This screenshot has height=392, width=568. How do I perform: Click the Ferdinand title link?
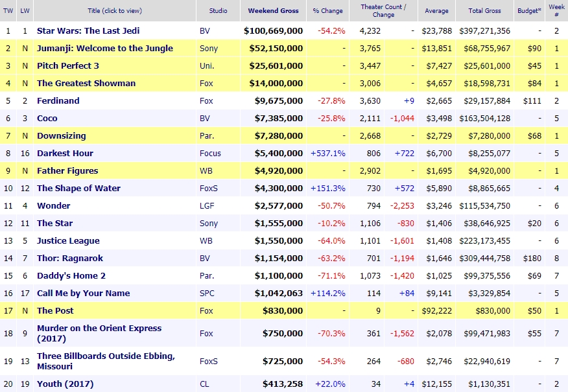coord(58,100)
